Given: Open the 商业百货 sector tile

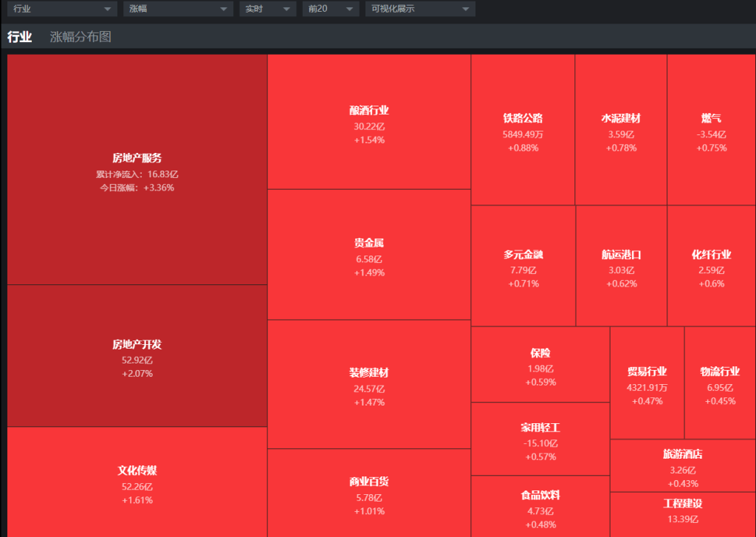Looking at the screenshot, I should [x=368, y=493].
